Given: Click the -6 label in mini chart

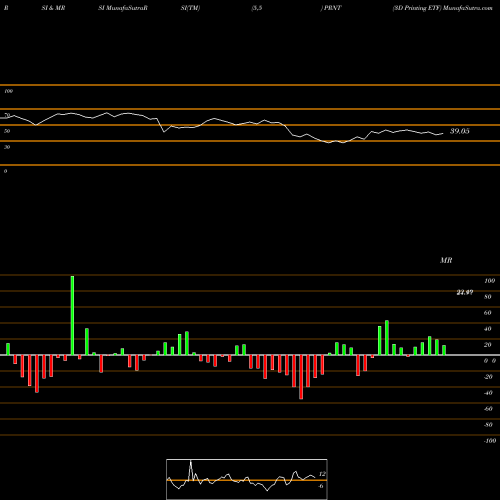Looking at the screenshot, I should [320, 486].
